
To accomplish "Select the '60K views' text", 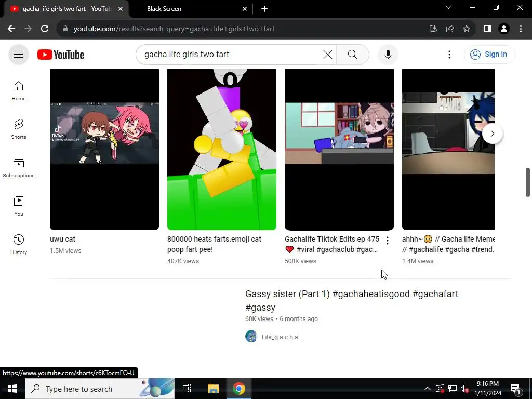I will coord(259,319).
